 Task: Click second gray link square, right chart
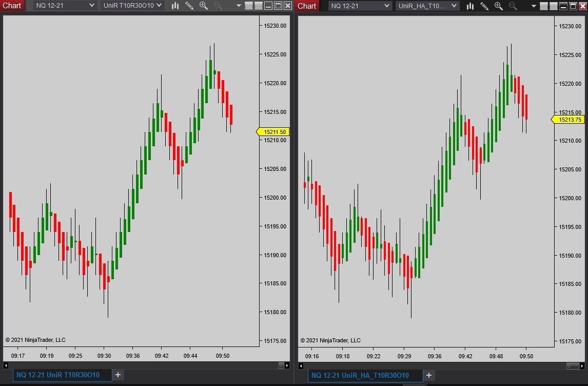click(x=554, y=6)
